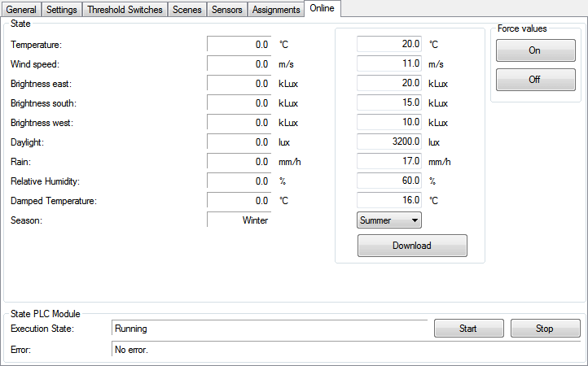Image resolution: width=588 pixels, height=366 pixels.
Task: Click the Season: label
Action: [x=26, y=220]
